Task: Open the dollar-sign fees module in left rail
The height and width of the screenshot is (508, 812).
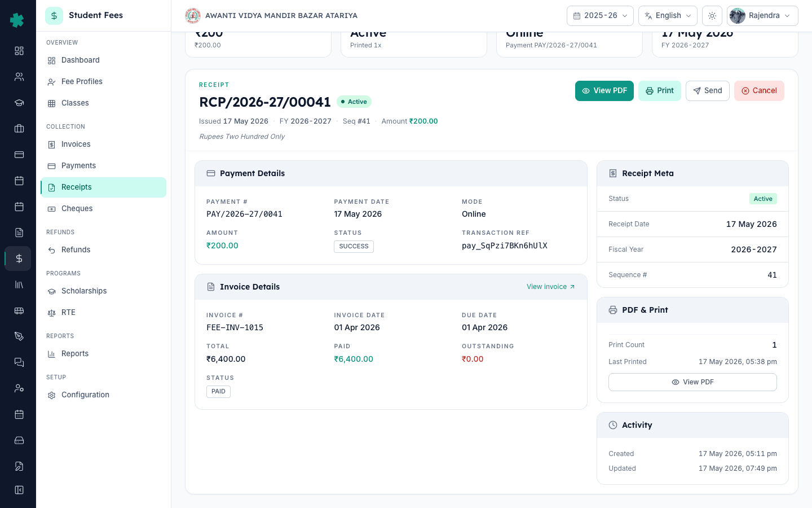Action: pyautogui.click(x=19, y=259)
